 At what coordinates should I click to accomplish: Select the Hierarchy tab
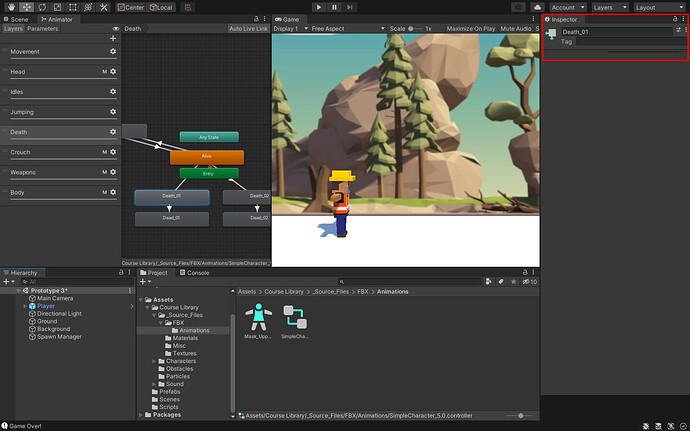pos(20,273)
